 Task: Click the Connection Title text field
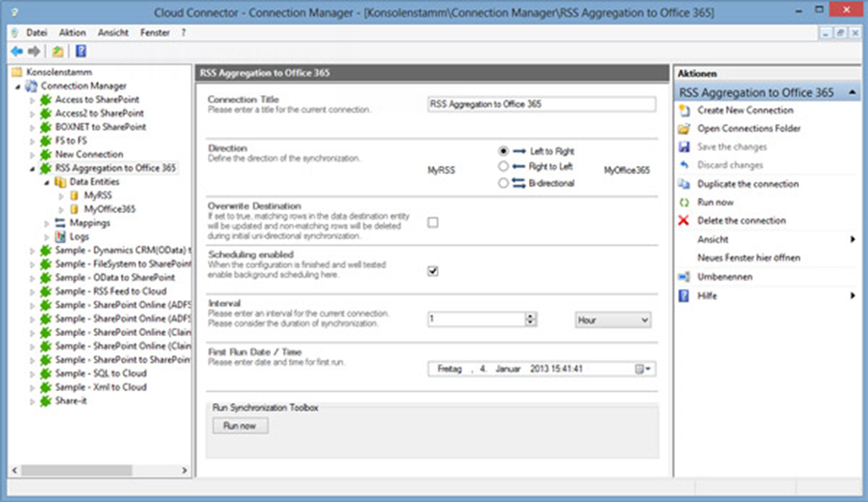click(542, 104)
